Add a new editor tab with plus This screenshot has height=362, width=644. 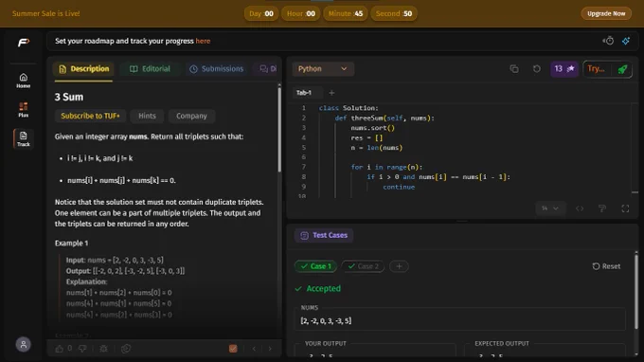(331, 93)
